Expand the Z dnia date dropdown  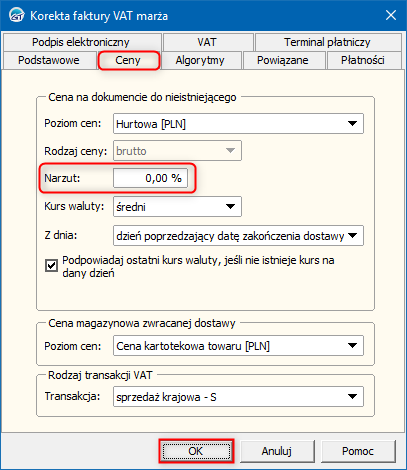point(238,236)
